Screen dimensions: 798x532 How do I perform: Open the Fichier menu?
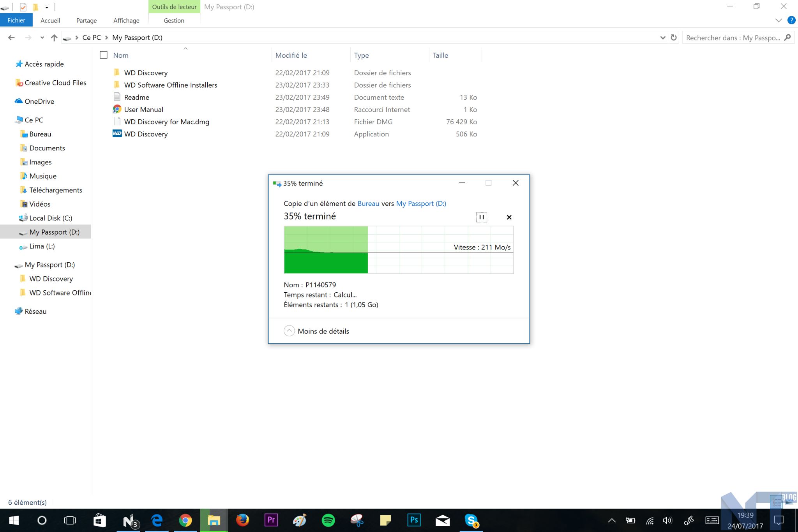pos(16,20)
